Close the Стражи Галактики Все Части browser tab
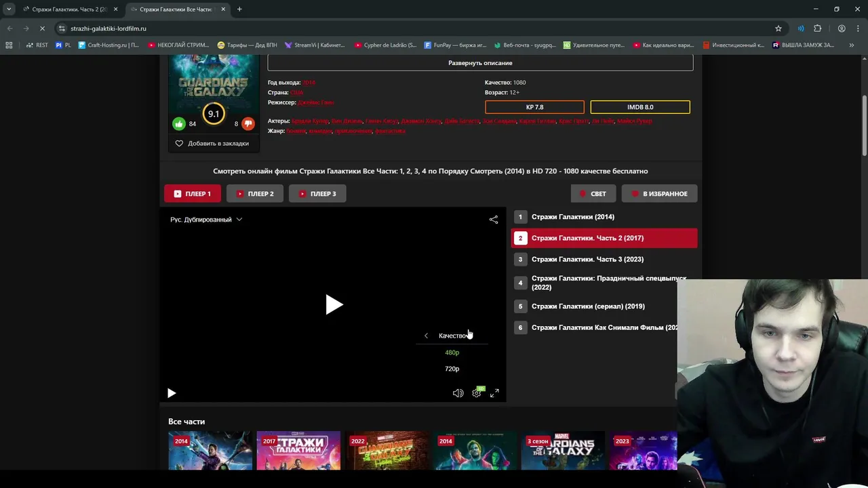The height and width of the screenshot is (488, 868). click(223, 9)
